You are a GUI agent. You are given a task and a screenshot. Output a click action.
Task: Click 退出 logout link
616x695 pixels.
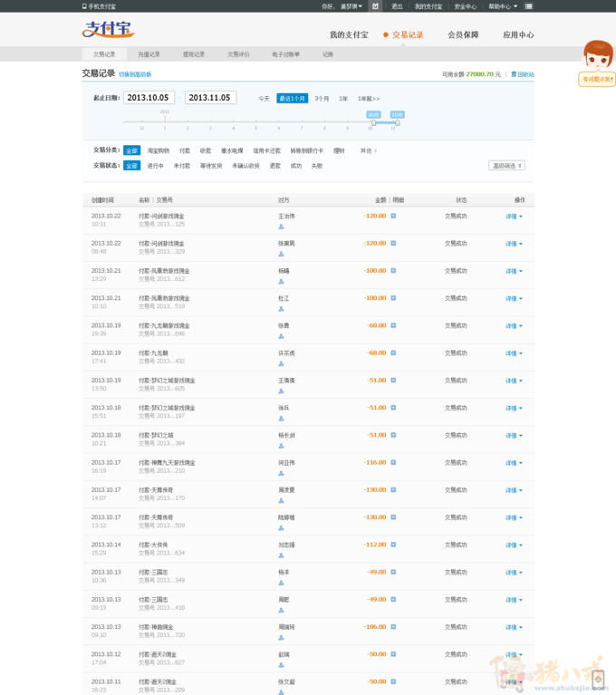[x=397, y=6]
